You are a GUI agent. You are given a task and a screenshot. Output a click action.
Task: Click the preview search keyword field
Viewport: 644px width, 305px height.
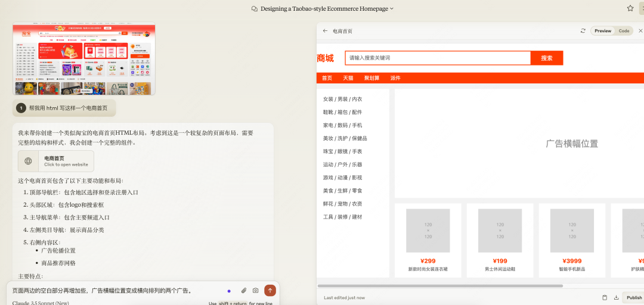(x=438, y=58)
